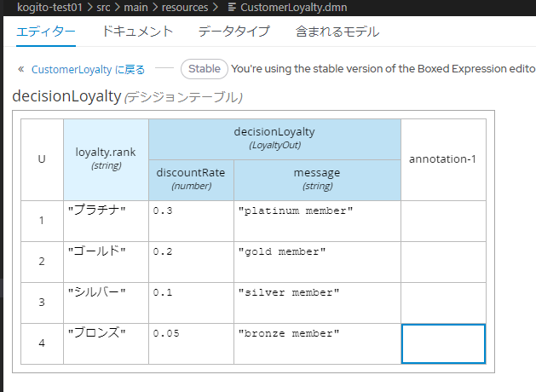Select the 0.05 discountRate cell
The height and width of the screenshot is (392, 536).
191,343
